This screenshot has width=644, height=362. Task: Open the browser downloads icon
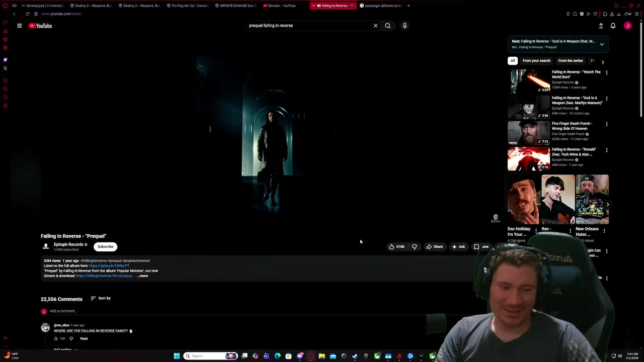(618, 14)
